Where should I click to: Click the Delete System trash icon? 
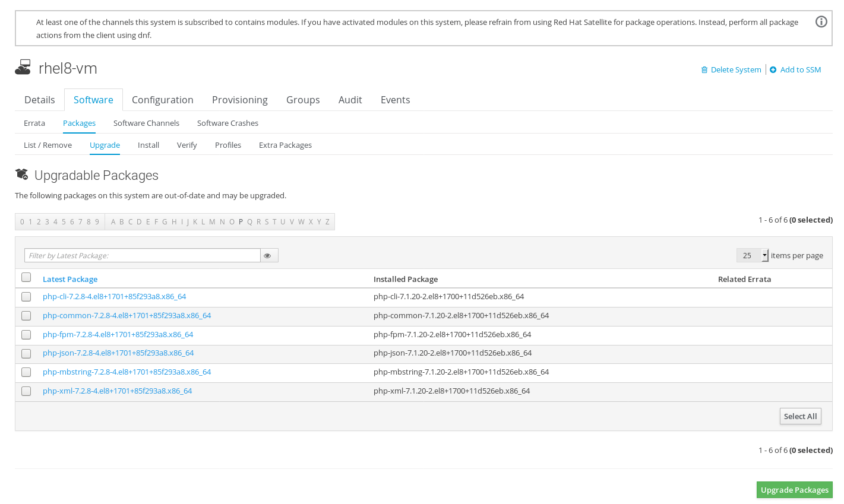[x=704, y=70]
